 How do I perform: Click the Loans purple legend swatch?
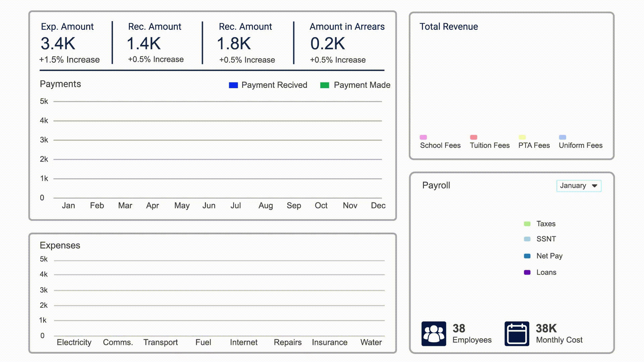point(527,273)
